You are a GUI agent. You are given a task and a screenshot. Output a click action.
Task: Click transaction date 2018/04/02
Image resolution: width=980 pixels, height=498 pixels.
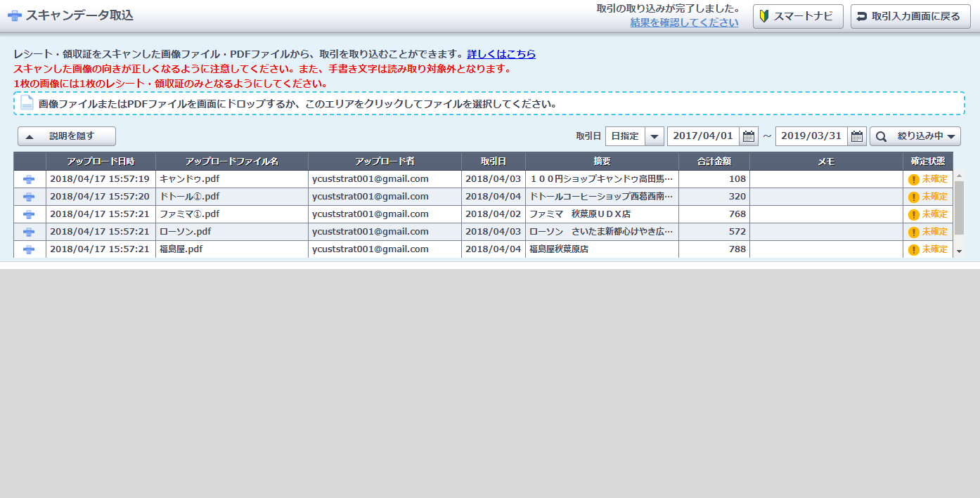494,214
